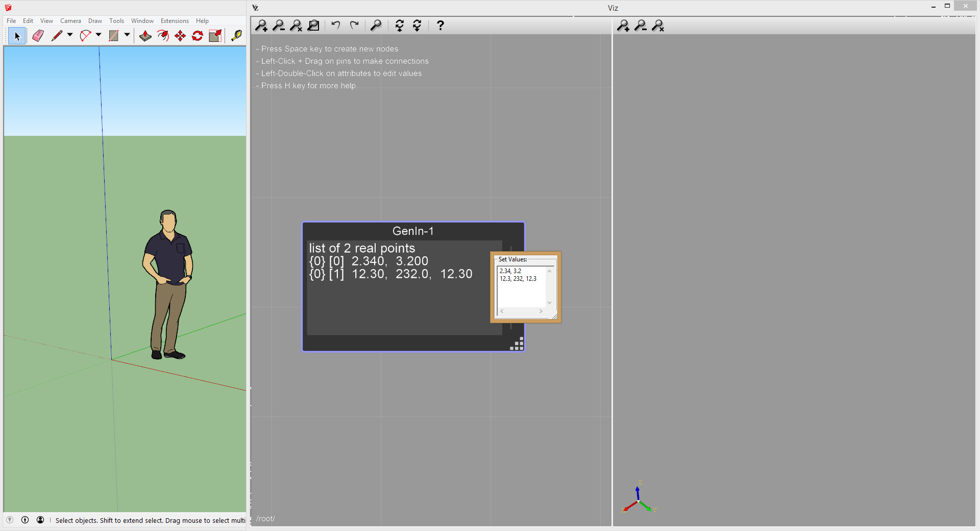Viewport: 980px width, 531px height.
Task: Select the Eraser tool
Action: click(38, 36)
